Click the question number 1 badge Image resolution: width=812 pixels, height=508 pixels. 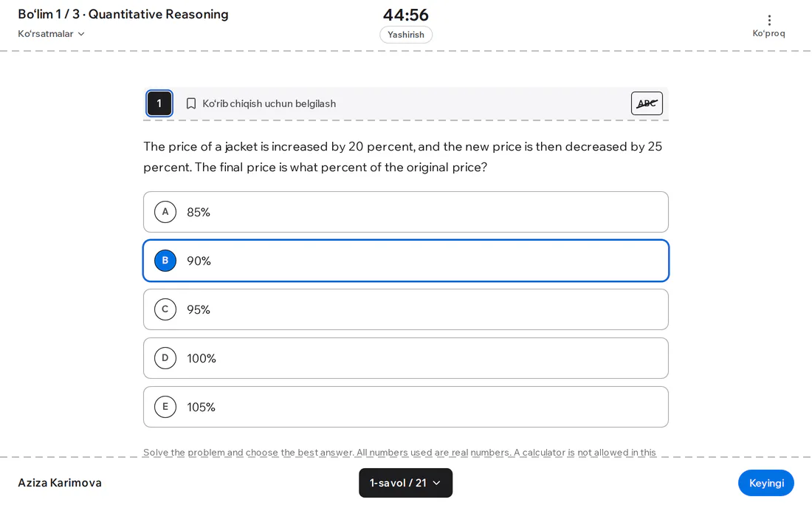tap(159, 103)
